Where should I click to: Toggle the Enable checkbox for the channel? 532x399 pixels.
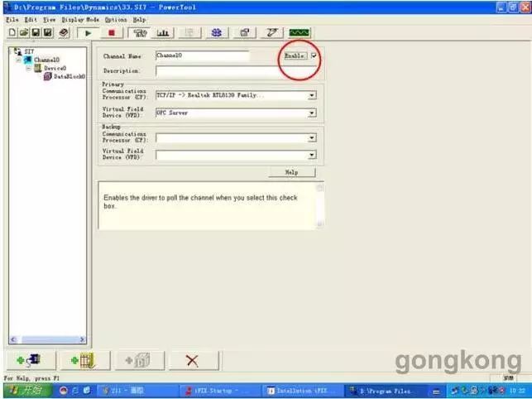pos(314,55)
